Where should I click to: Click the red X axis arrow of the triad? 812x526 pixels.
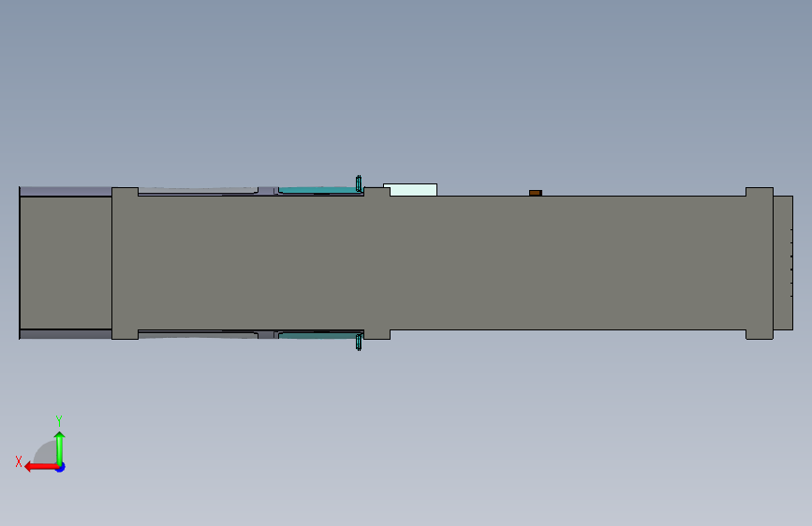40,467
